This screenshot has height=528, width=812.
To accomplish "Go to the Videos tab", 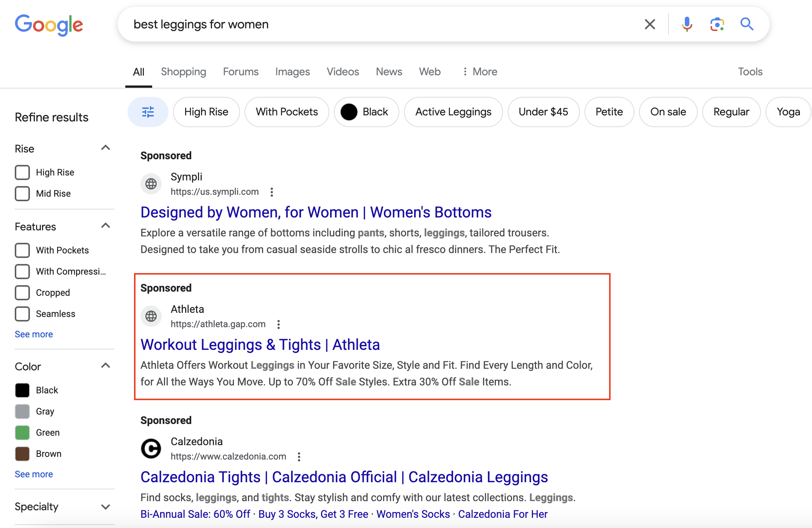I will (343, 71).
